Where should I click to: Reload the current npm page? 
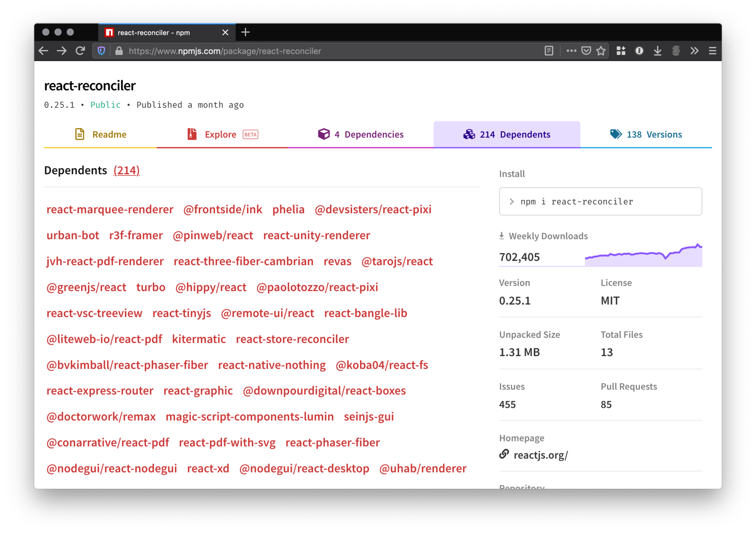[80, 51]
